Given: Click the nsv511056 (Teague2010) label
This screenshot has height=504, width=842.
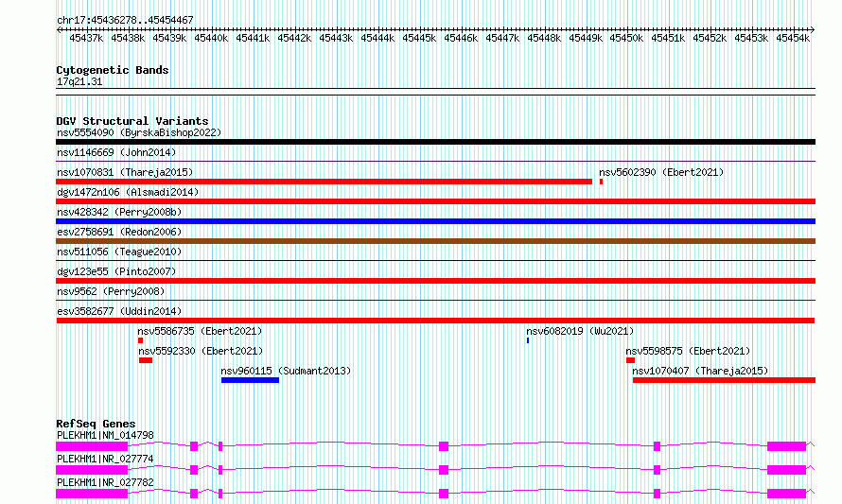Looking at the screenshot, I should pyautogui.click(x=119, y=252).
